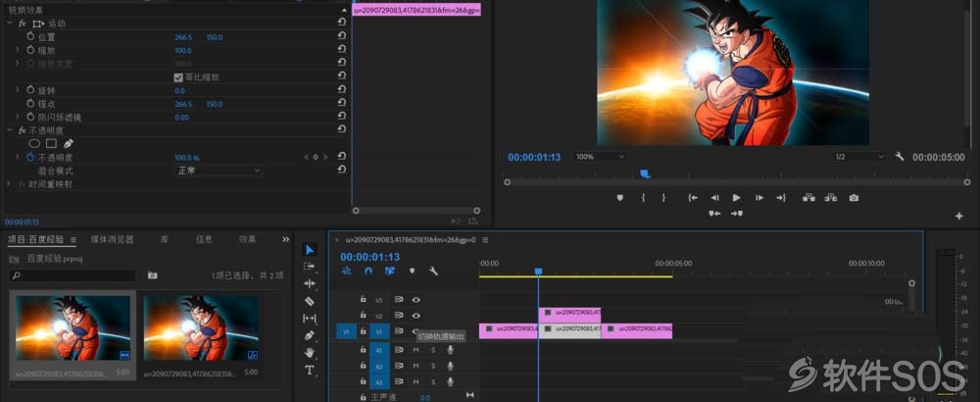Step forward one frame

click(x=759, y=197)
